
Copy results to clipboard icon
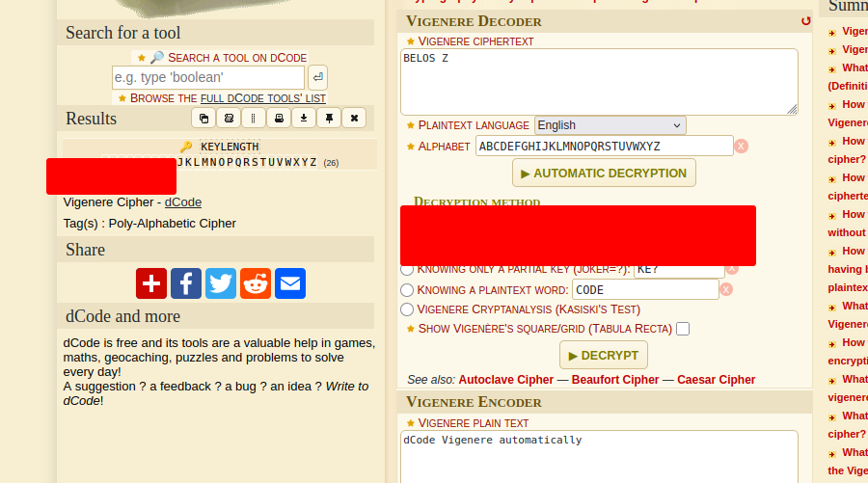(203, 118)
